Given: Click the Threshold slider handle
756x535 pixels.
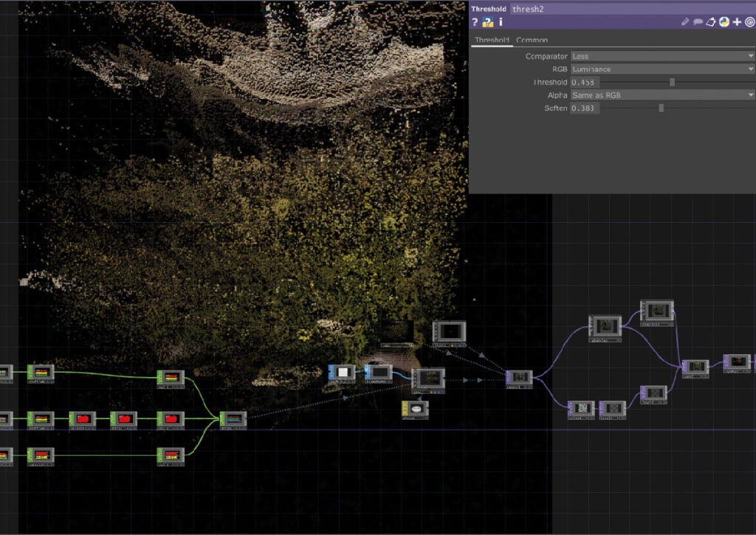Looking at the screenshot, I should [x=672, y=82].
